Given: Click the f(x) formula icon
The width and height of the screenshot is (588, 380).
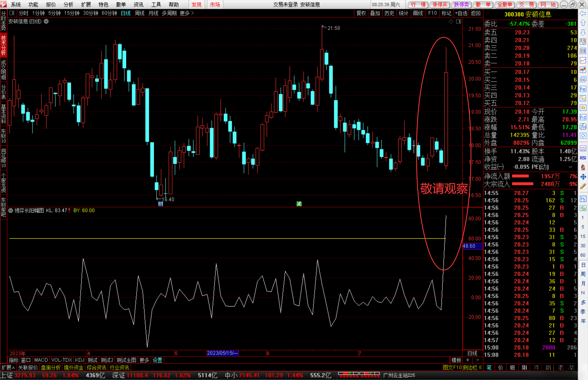Looking at the screenshot, I should [583, 127].
